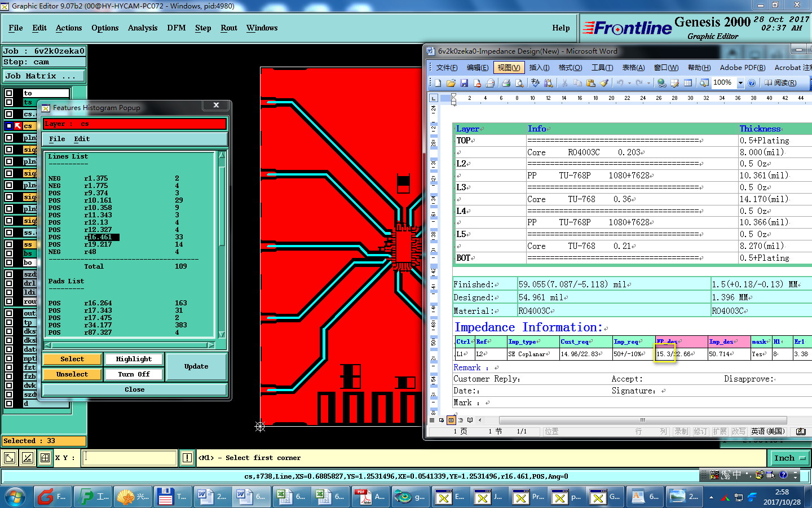Image resolution: width=812 pixels, height=508 pixels.
Task: Click the Turn Off button
Action: 134,374
